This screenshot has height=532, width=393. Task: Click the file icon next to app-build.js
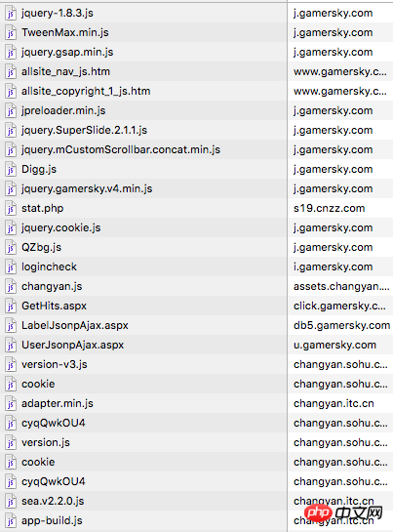(11, 521)
